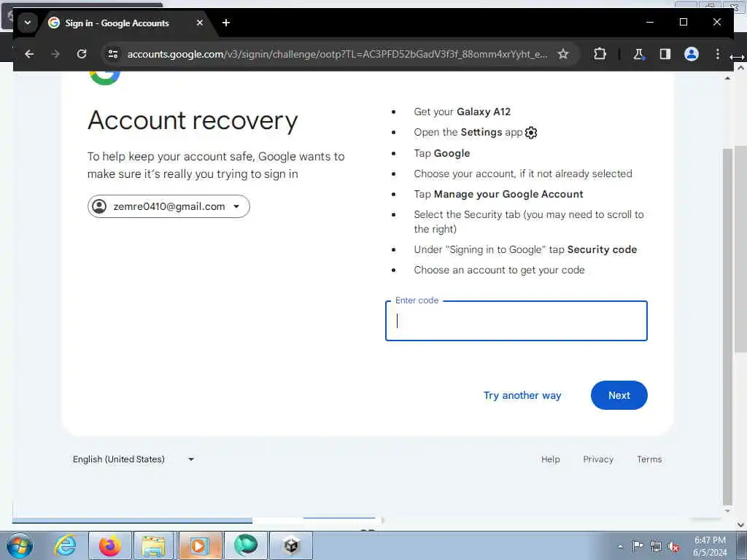Click the Next button
Image resolution: width=747 pixels, height=560 pixels.
point(619,395)
